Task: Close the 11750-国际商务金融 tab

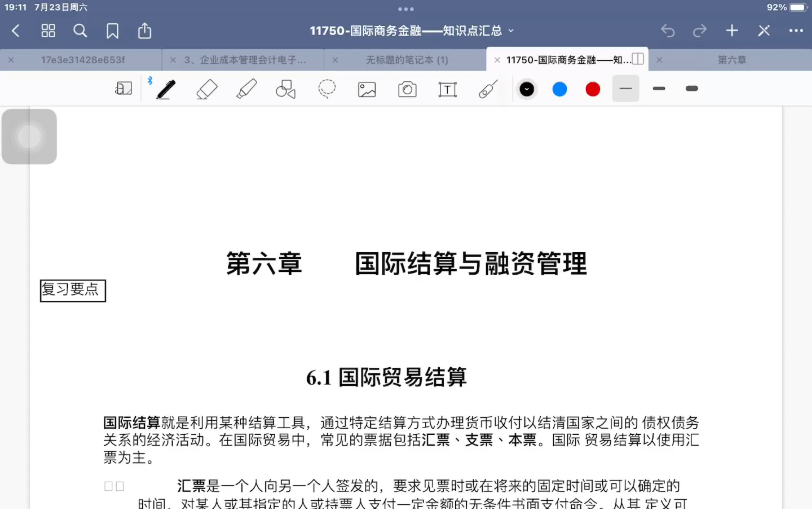Action: pos(497,60)
